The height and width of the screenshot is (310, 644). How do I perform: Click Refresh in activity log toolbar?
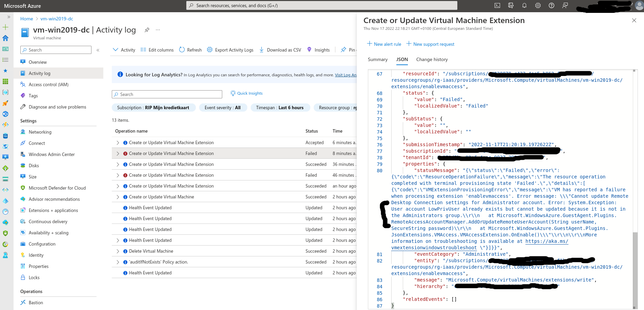click(190, 50)
